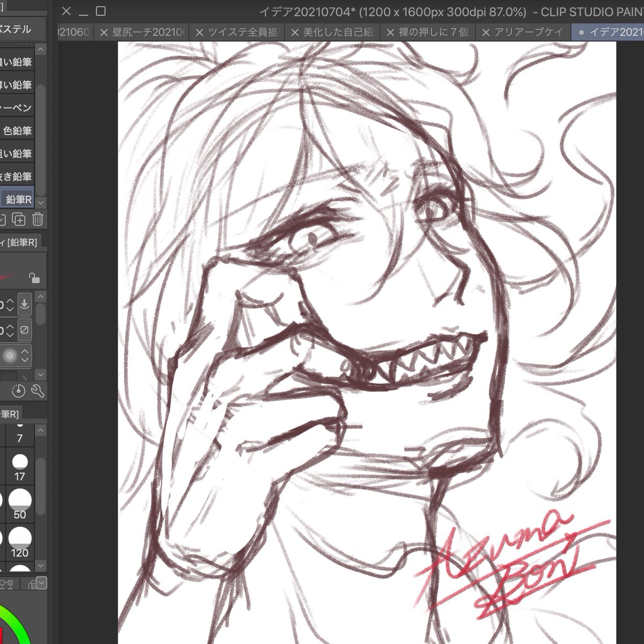Switch to the ツイステ全員描 document tab

click(x=238, y=32)
